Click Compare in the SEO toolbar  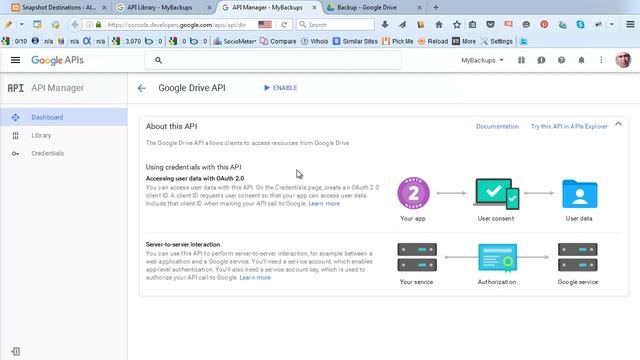click(x=278, y=41)
